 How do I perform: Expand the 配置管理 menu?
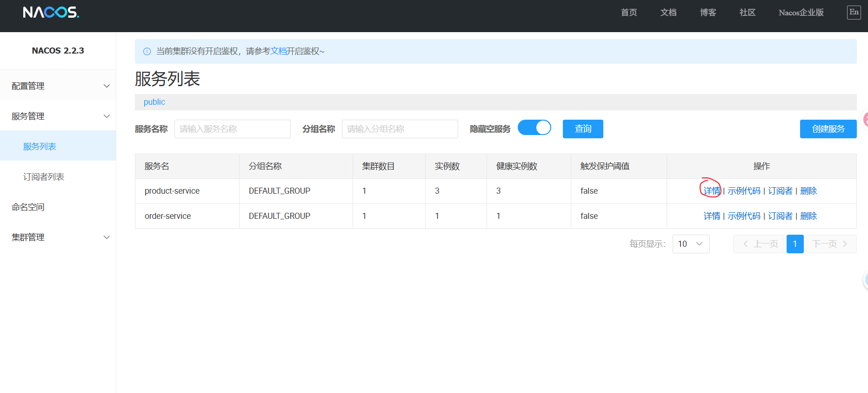(58, 86)
